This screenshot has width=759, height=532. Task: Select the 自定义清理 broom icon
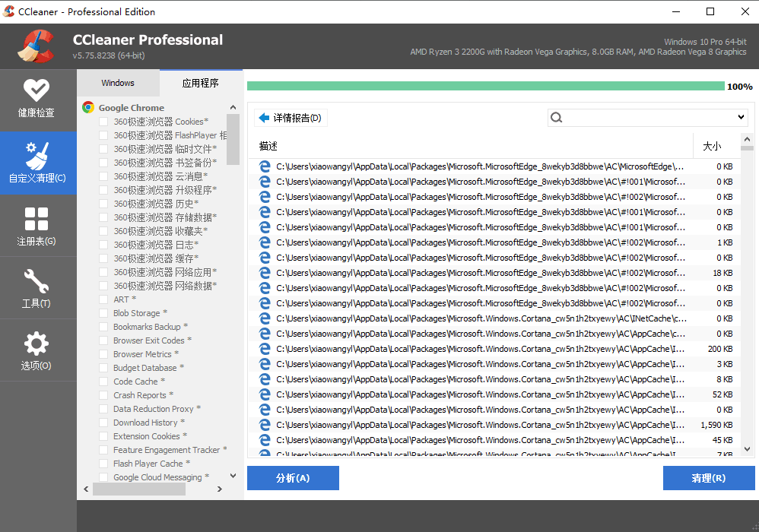coord(37,156)
